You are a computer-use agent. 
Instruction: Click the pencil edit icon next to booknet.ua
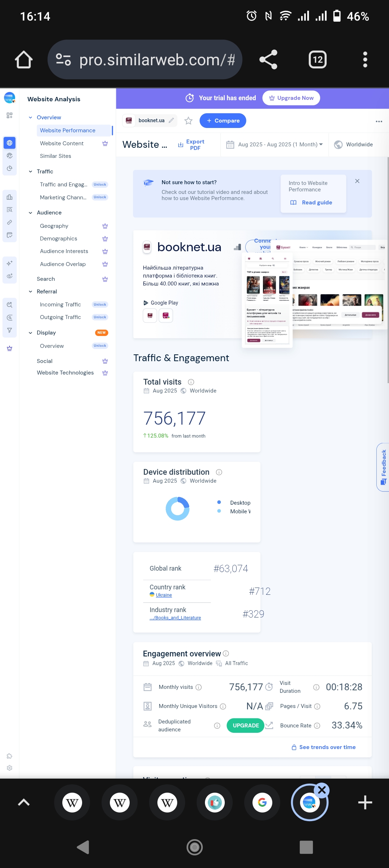(171, 120)
